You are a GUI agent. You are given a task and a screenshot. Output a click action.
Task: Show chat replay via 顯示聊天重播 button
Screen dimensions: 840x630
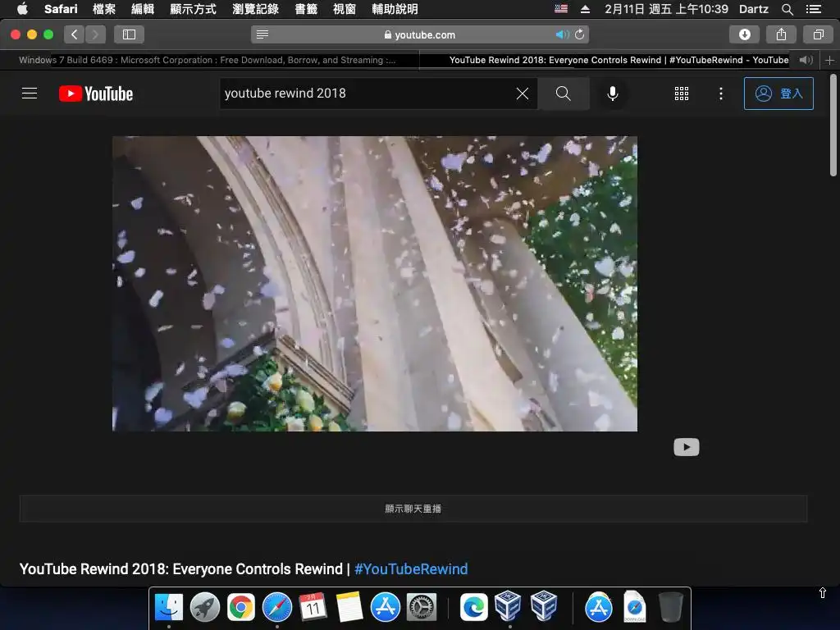(x=413, y=509)
